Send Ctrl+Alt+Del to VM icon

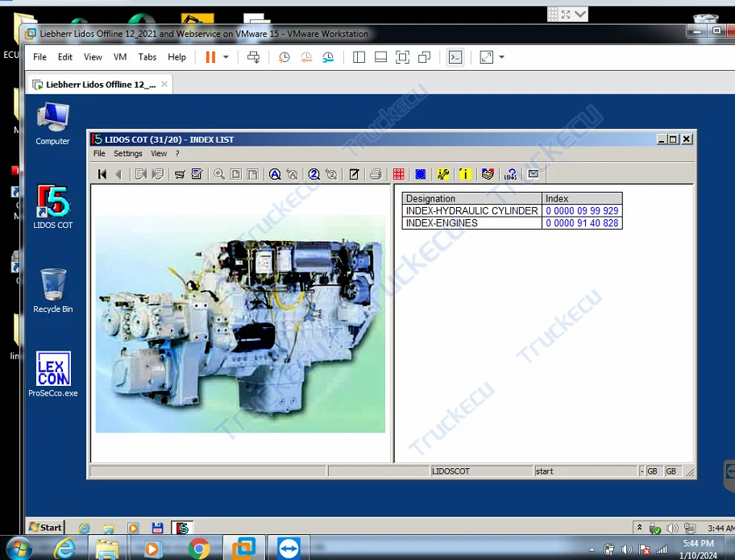(254, 57)
